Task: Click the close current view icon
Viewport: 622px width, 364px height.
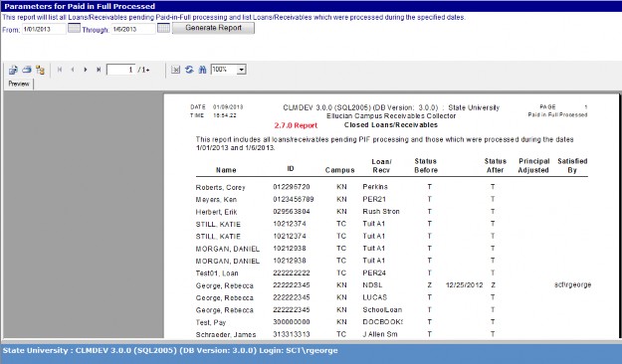Action: [x=176, y=70]
